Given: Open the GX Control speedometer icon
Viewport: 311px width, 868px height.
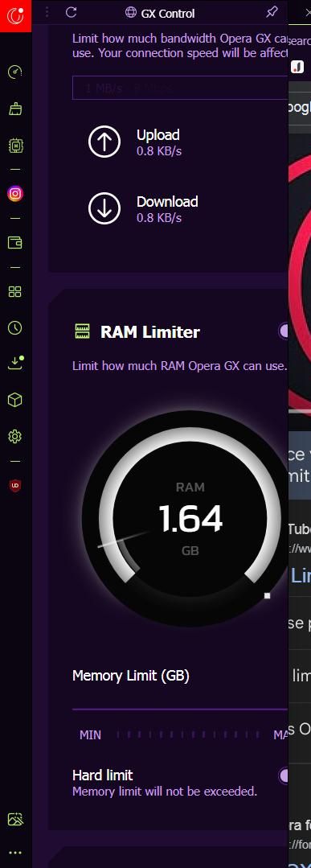Looking at the screenshot, I should click(x=15, y=72).
